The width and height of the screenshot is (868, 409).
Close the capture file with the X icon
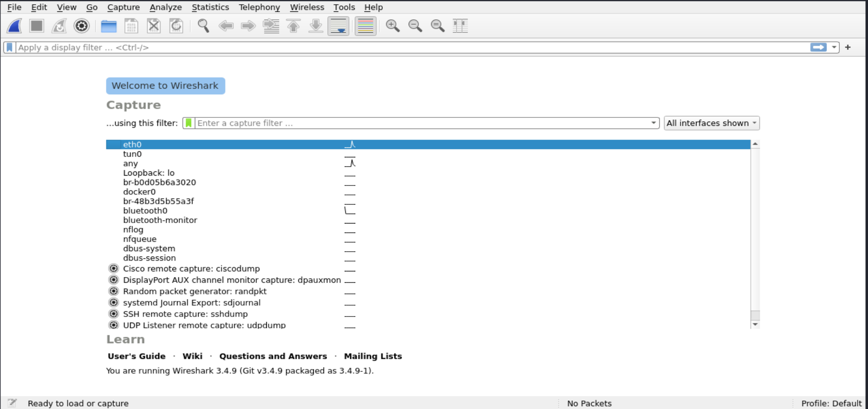coord(154,26)
